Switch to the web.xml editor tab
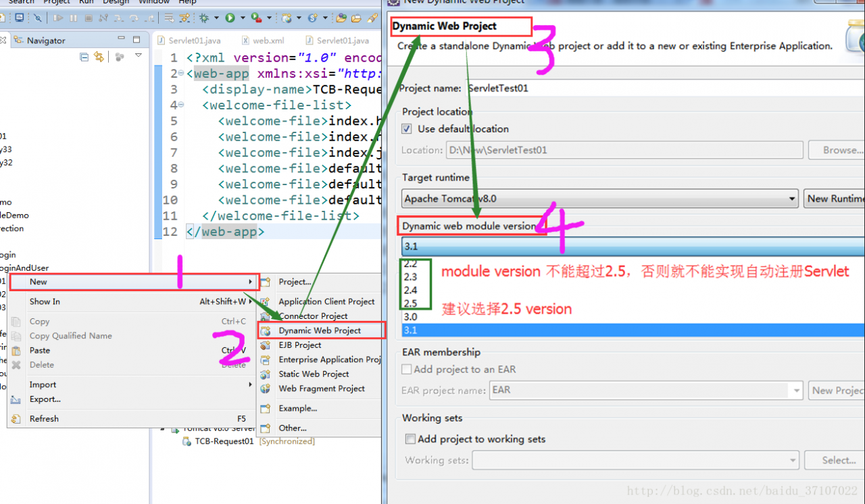This screenshot has height=504, width=865. [x=263, y=41]
